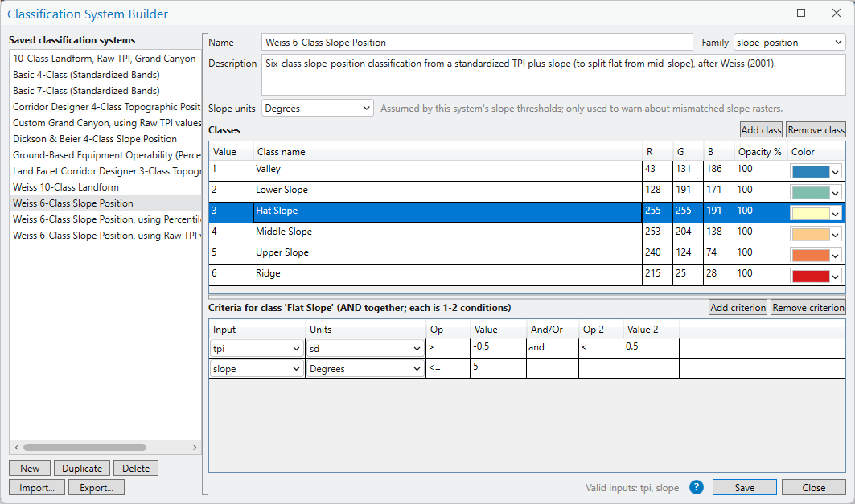
Task: Click the Duplicate button
Action: click(x=82, y=468)
